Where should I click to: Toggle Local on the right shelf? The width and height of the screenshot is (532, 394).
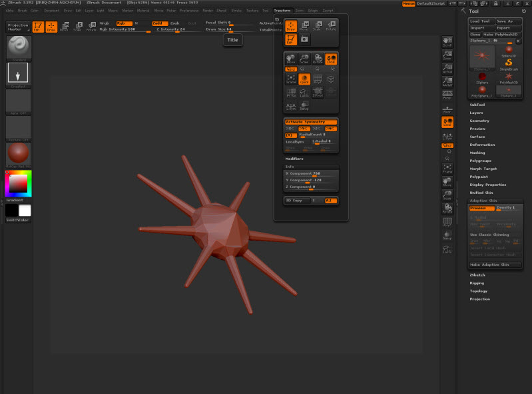coord(447,122)
